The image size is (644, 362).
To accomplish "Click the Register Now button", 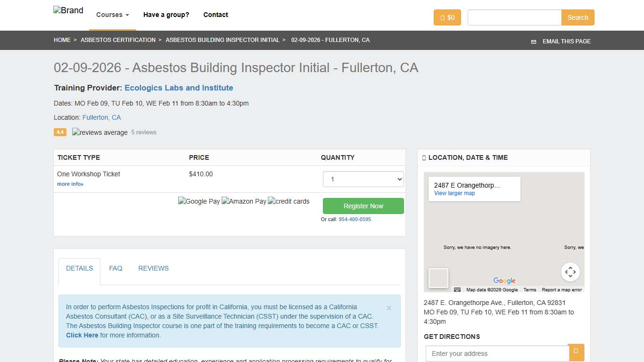I will tap(363, 206).
